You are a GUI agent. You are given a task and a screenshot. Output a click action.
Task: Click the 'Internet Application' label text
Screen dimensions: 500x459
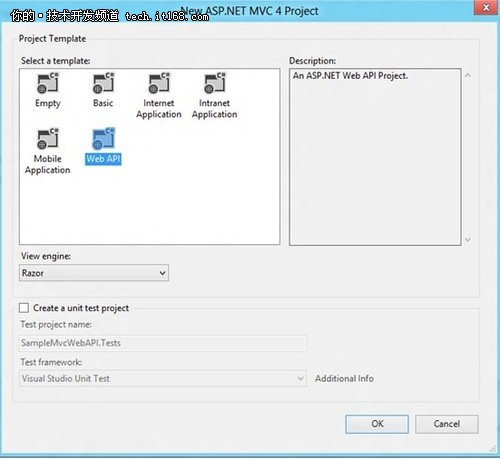coord(159,109)
